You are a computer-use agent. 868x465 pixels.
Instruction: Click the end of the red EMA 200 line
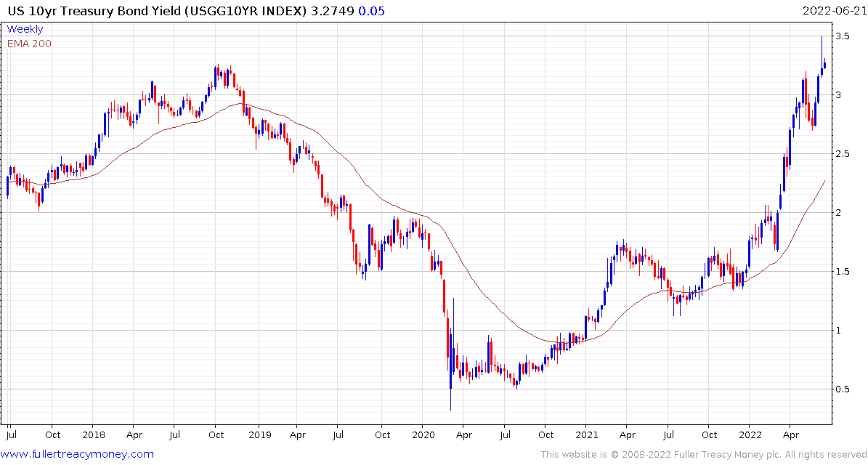click(825, 180)
